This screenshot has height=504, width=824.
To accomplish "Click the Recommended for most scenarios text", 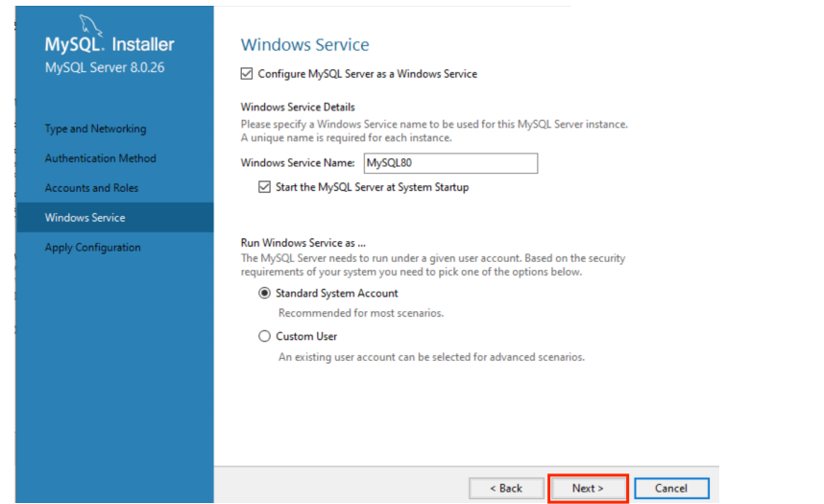I will tap(361, 313).
